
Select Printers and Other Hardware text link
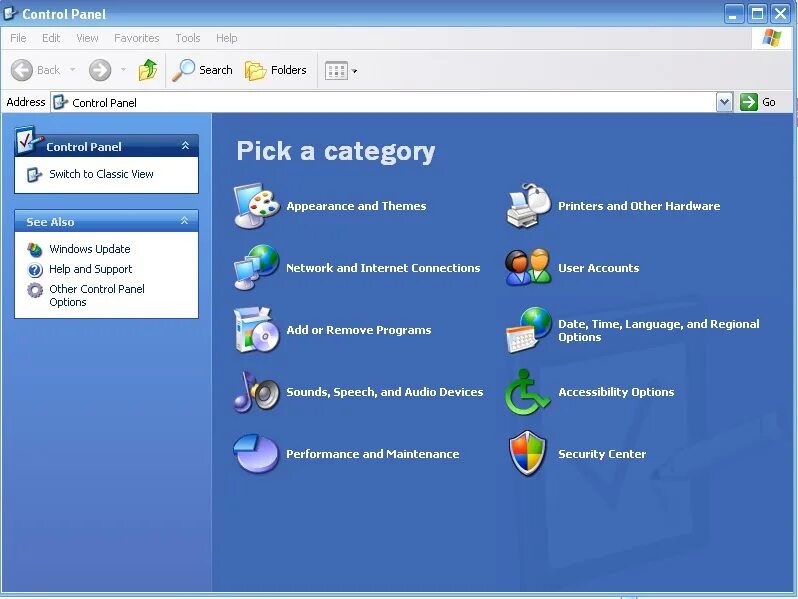coord(639,206)
